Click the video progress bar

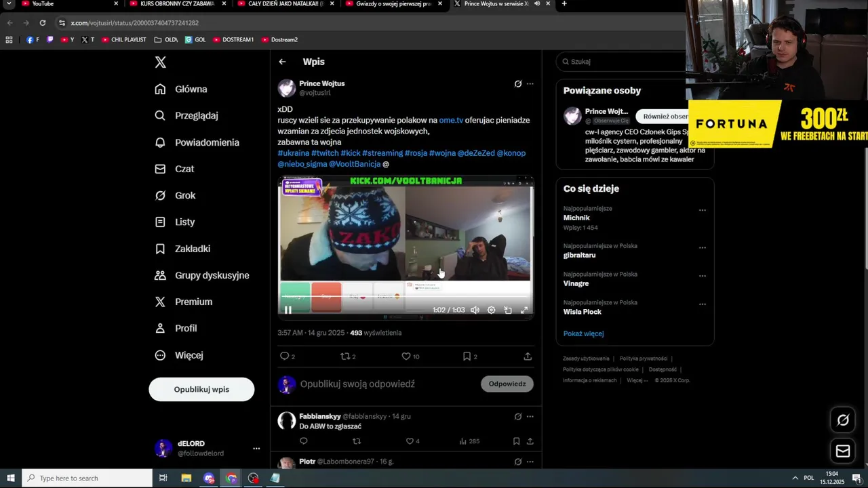pyautogui.click(x=406, y=296)
